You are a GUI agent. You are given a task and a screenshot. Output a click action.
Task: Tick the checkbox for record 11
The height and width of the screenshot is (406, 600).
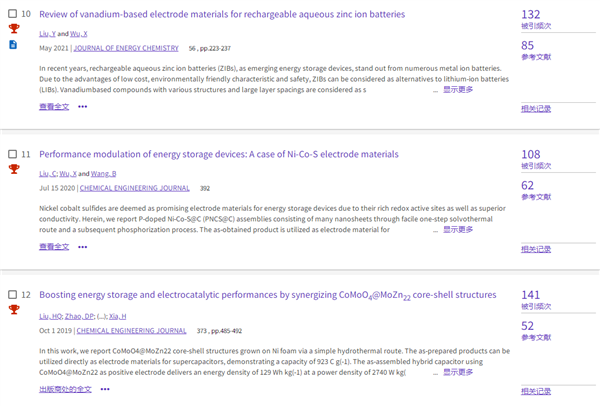[12, 155]
